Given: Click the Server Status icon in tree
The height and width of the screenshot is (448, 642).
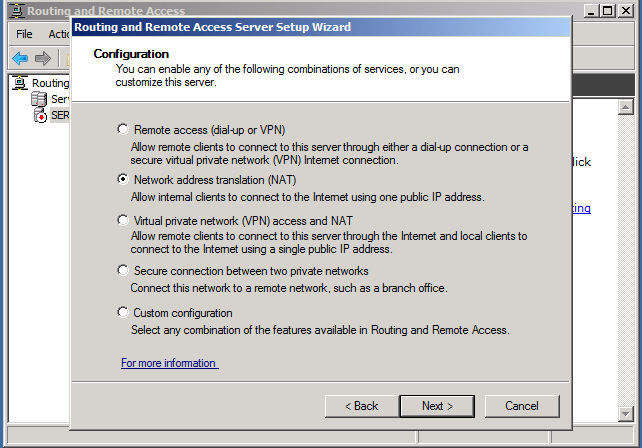Looking at the screenshot, I should 39,99.
